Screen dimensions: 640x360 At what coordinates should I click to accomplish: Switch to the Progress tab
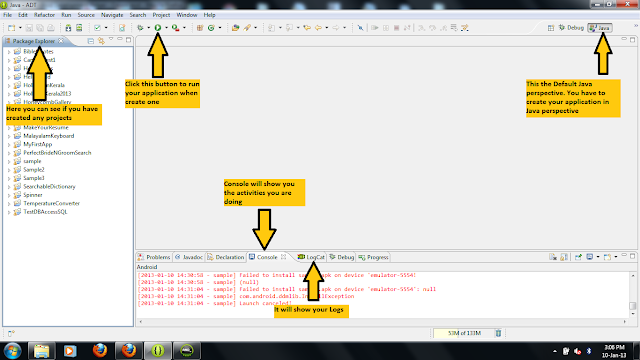click(x=373, y=257)
